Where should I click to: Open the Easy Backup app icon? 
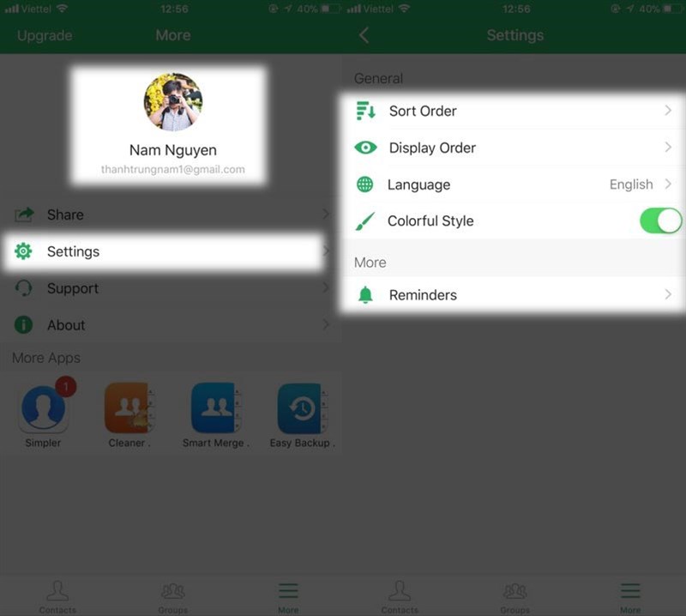coord(301,410)
